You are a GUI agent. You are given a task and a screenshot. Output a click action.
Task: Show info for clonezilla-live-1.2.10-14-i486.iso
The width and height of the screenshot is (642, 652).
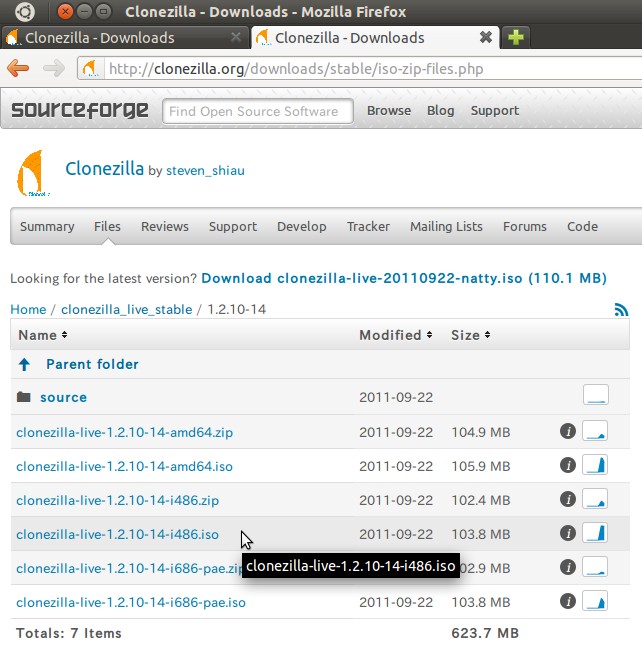(x=568, y=533)
